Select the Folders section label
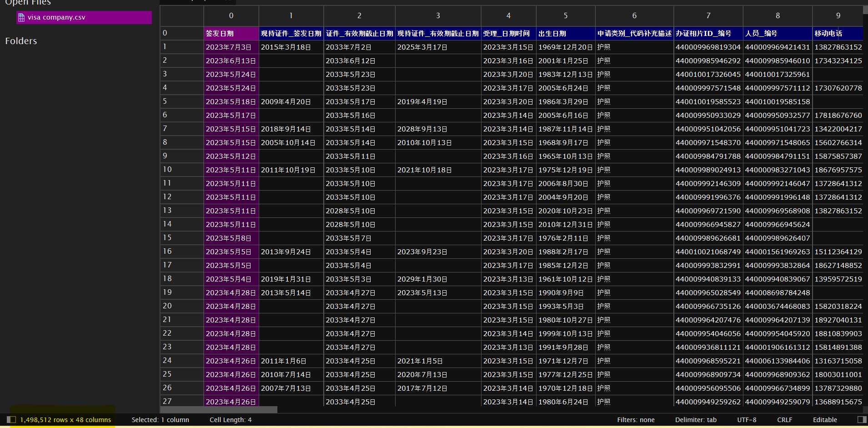868x428 pixels. click(21, 41)
